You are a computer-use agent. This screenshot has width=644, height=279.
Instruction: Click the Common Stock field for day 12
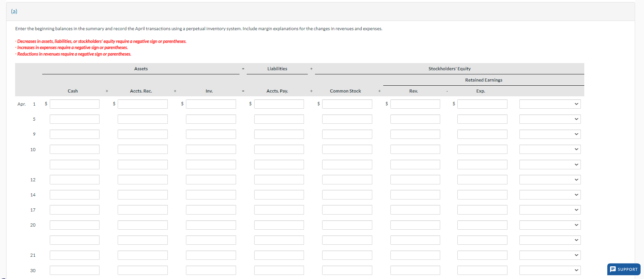click(x=347, y=180)
